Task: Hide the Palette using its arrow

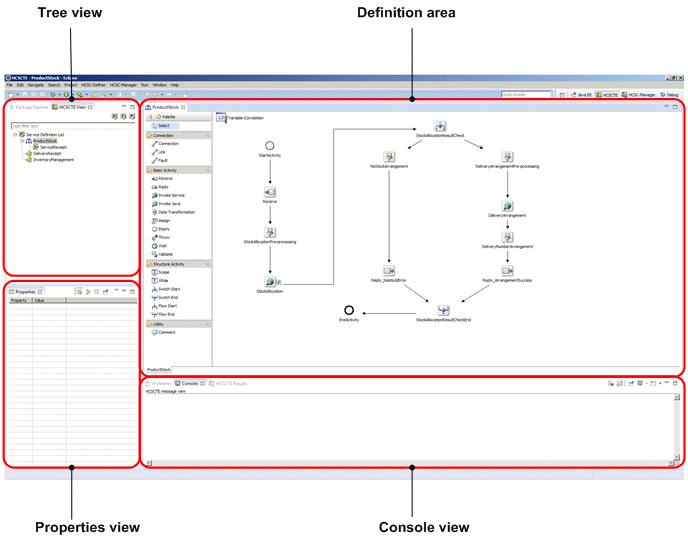Action: click(x=150, y=117)
